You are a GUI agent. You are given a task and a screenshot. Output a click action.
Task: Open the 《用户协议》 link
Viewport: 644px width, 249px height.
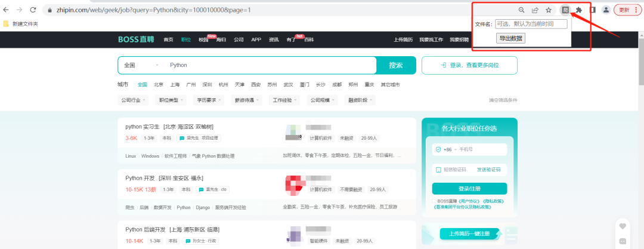(x=470, y=201)
